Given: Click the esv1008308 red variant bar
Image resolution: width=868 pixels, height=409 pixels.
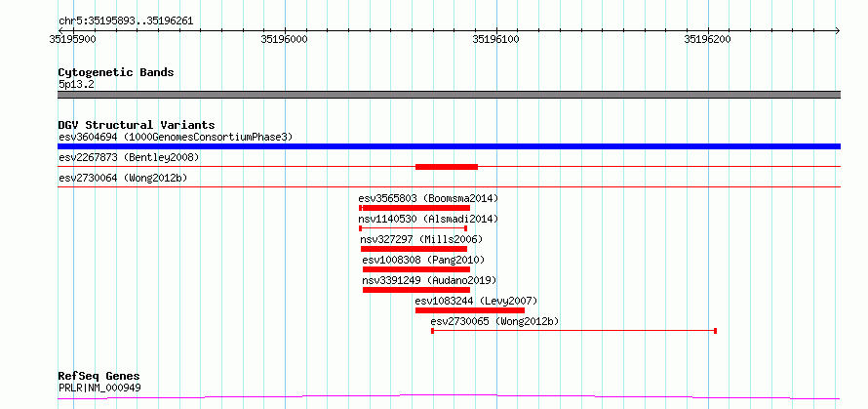Looking at the screenshot, I should [x=416, y=269].
